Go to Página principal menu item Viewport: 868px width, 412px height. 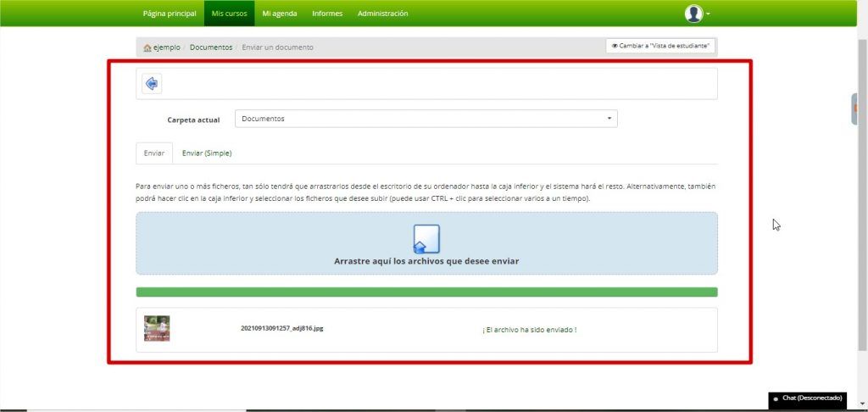coord(170,14)
